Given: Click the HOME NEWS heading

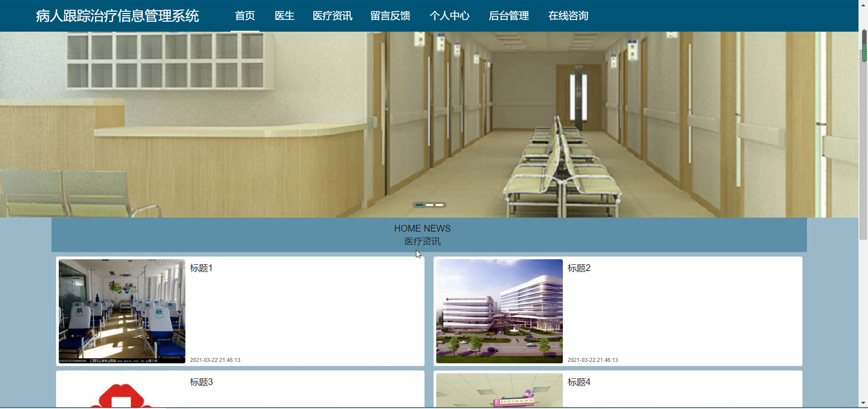Looking at the screenshot, I should [422, 228].
